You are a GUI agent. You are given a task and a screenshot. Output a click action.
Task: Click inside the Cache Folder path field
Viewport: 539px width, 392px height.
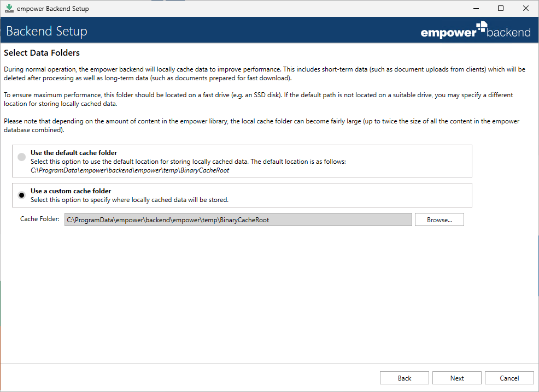tap(238, 219)
